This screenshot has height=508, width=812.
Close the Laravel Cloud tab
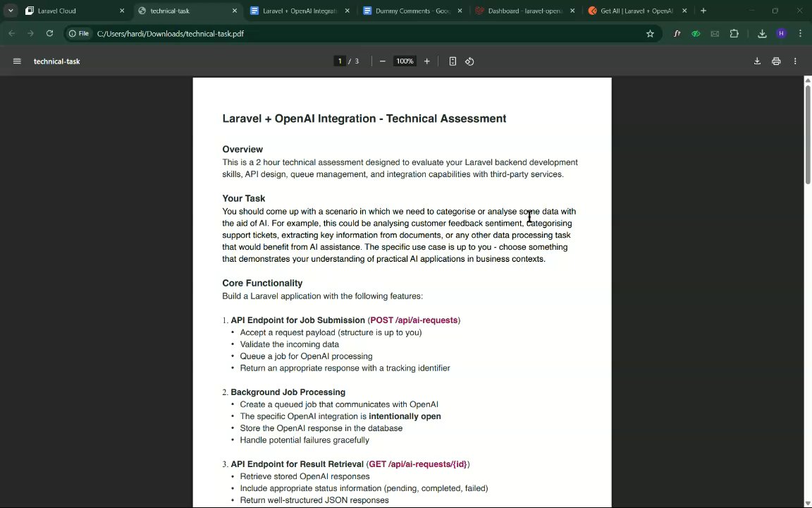122,11
